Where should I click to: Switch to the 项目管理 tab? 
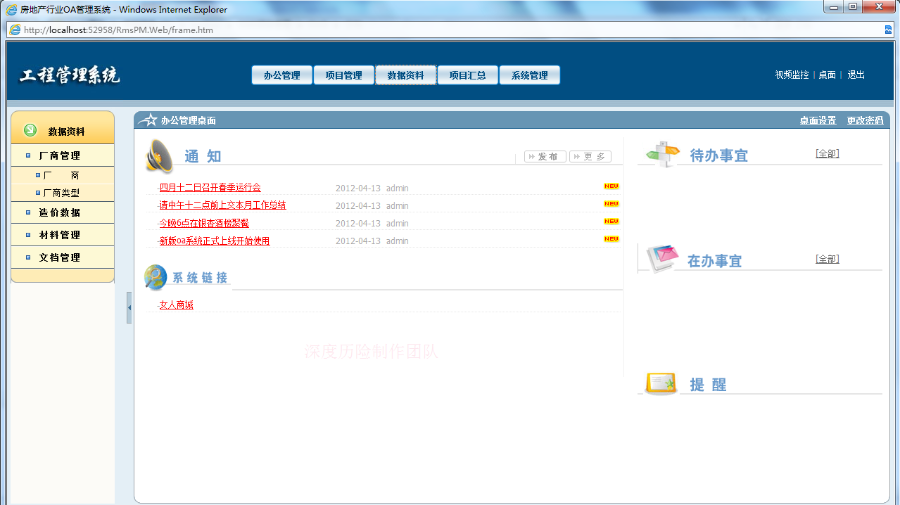point(344,75)
